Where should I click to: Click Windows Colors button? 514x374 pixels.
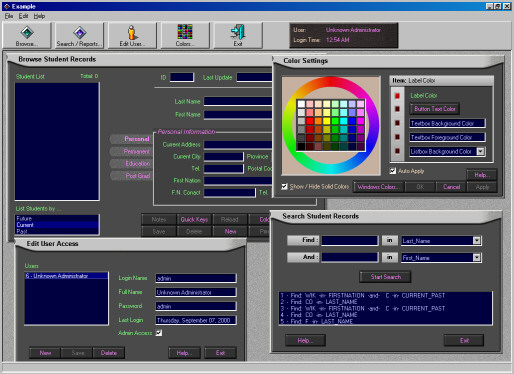click(378, 187)
